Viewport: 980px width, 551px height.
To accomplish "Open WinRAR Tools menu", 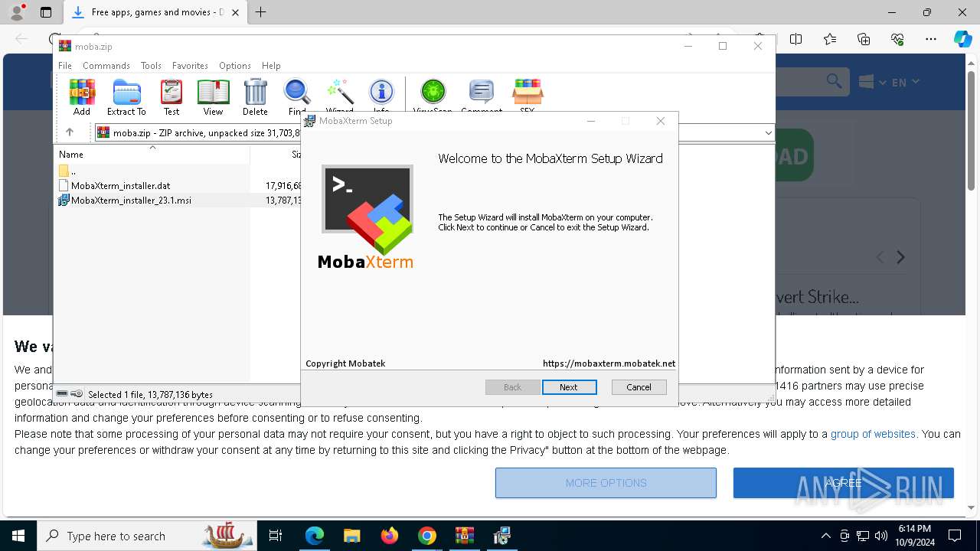I will 151,66.
